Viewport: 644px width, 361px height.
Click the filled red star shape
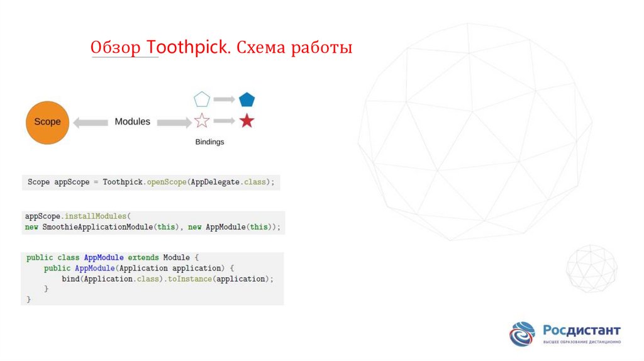coord(247,121)
